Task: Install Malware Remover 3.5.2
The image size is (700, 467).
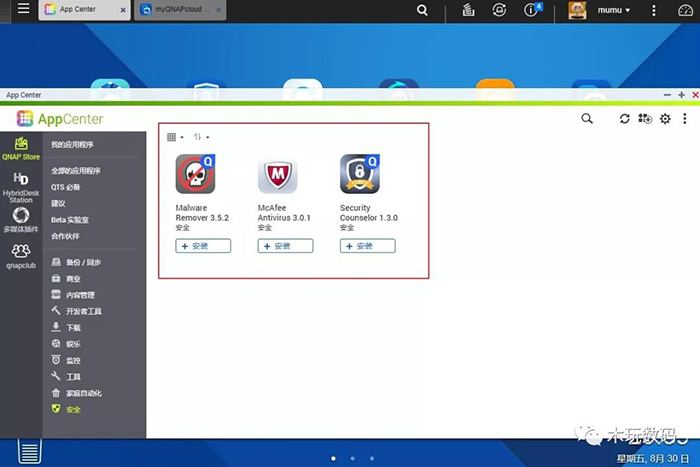Action: [203, 246]
